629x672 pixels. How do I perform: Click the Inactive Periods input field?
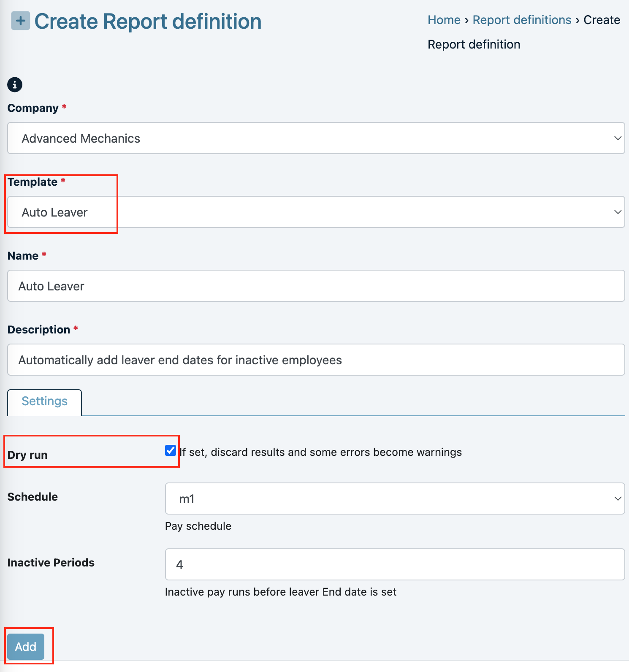[x=395, y=564]
